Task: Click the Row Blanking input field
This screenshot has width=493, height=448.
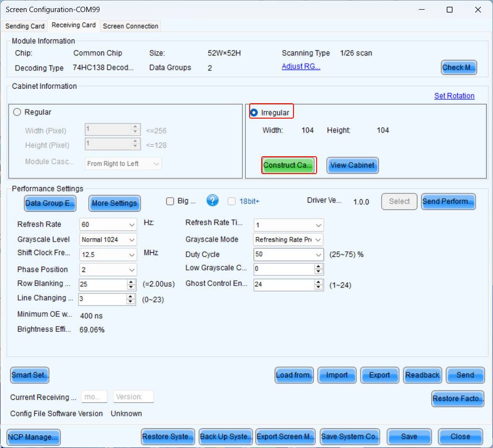Action: coord(101,285)
